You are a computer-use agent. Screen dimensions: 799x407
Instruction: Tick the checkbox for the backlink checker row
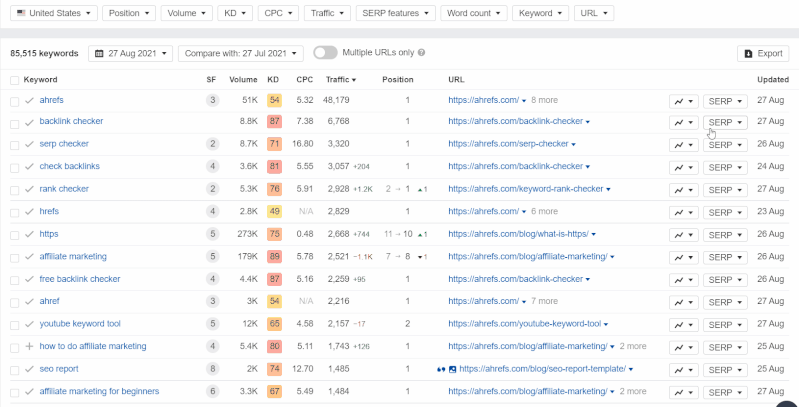pyautogui.click(x=14, y=122)
